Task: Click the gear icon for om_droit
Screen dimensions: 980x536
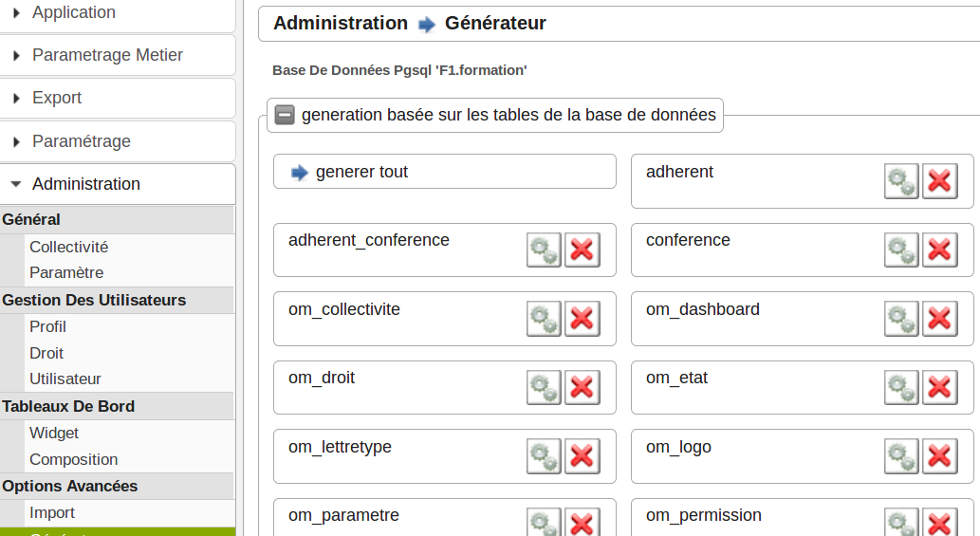Action: click(544, 387)
